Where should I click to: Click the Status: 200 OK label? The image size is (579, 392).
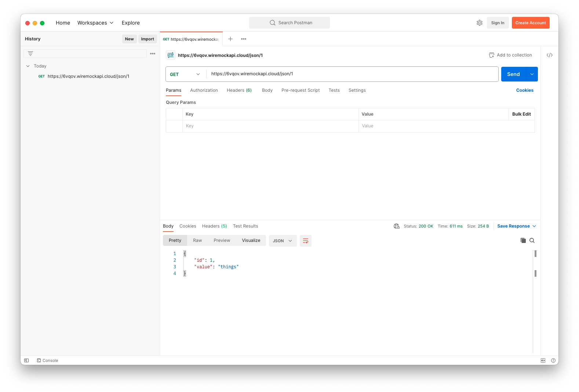(418, 226)
